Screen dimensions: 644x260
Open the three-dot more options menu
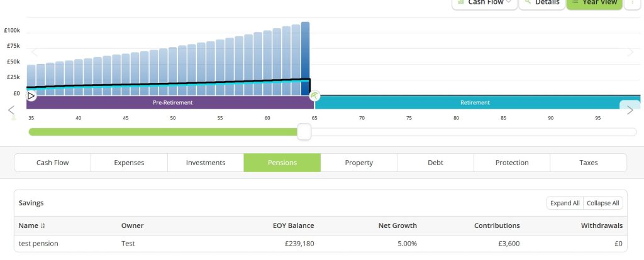coord(633,3)
